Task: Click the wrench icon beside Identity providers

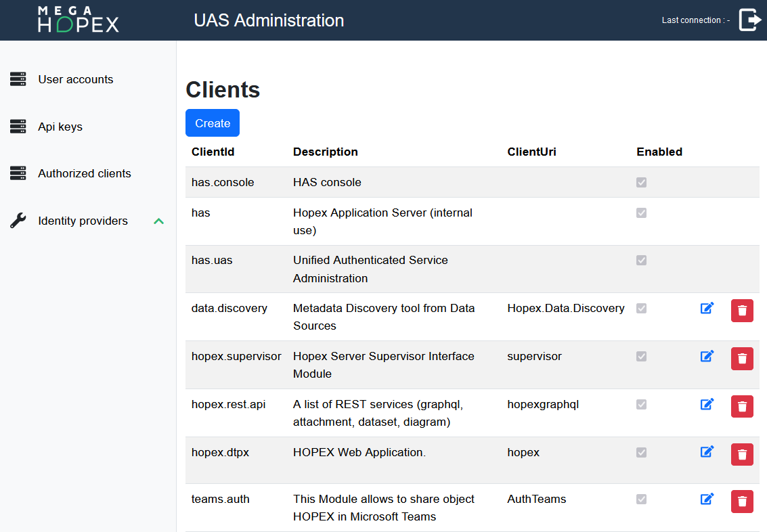Action: tap(18, 221)
